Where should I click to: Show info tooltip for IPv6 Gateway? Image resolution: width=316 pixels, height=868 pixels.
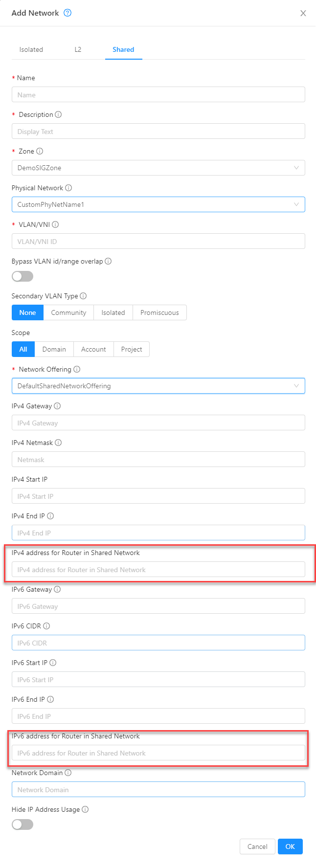(57, 589)
